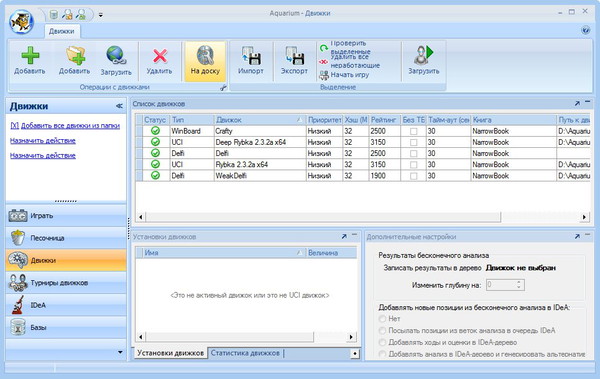Image resolution: width=600 pixels, height=379 pixels.
Task: Toggle Без ТБ checkbox for WeakDelfi row
Action: coord(414,176)
